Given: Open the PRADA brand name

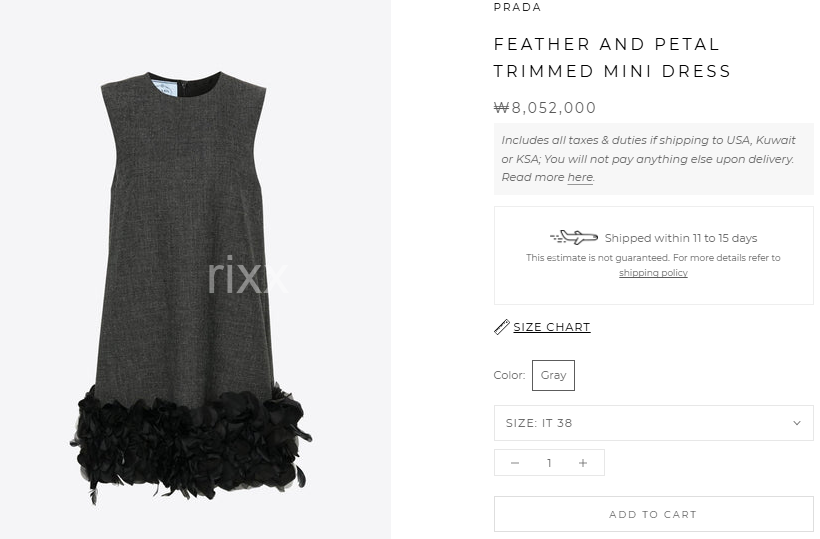Looking at the screenshot, I should point(517,7).
